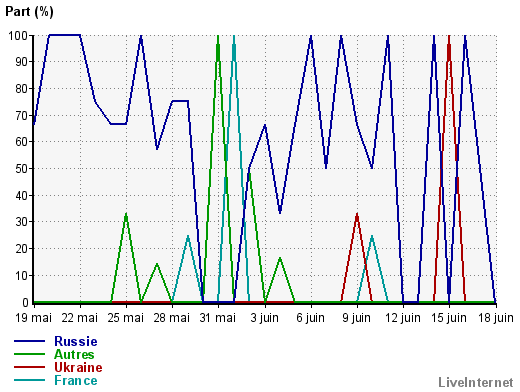Click the 31 mai date label
The image size is (520, 392).
coord(218,318)
